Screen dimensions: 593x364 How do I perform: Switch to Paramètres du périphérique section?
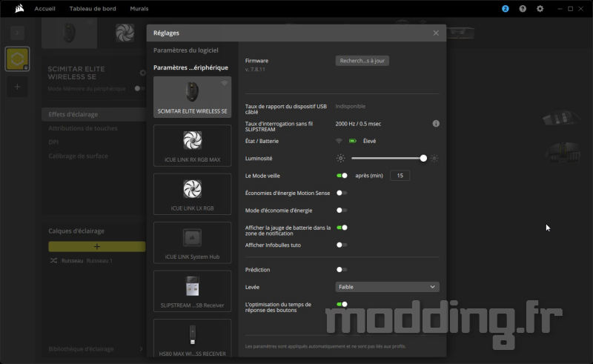pyautogui.click(x=191, y=67)
